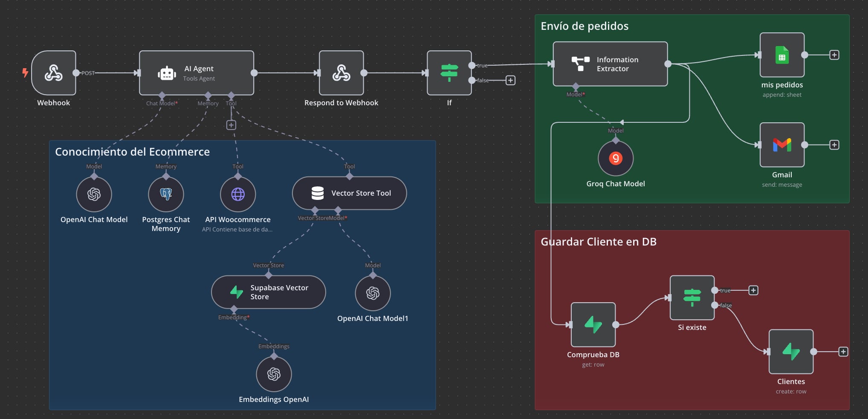
Task: Click the AI Agent Chat Model connector
Action: click(x=162, y=95)
